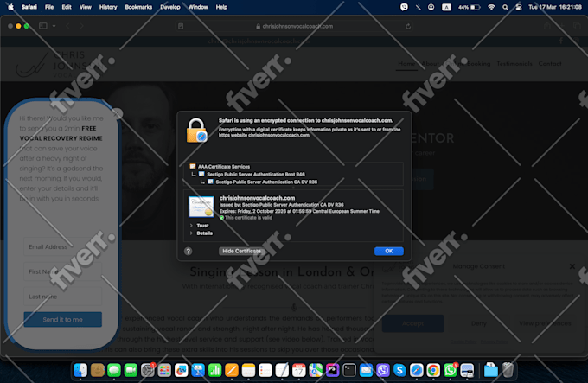Click the Safari forward arrow
Viewport: 588px width, 383px height.
click(81, 26)
